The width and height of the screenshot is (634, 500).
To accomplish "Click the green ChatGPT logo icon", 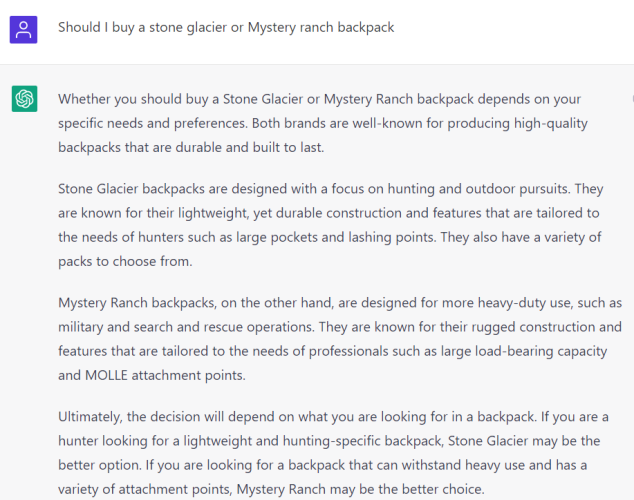I will 24,99.
